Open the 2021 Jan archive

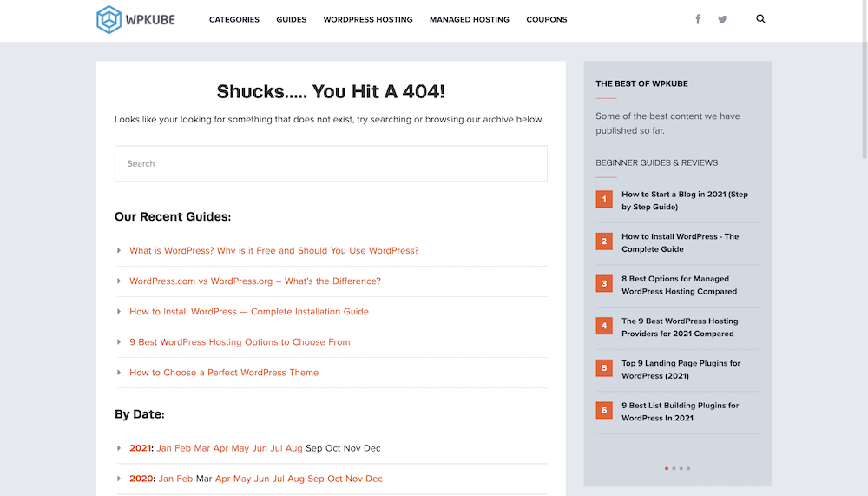[164, 447]
